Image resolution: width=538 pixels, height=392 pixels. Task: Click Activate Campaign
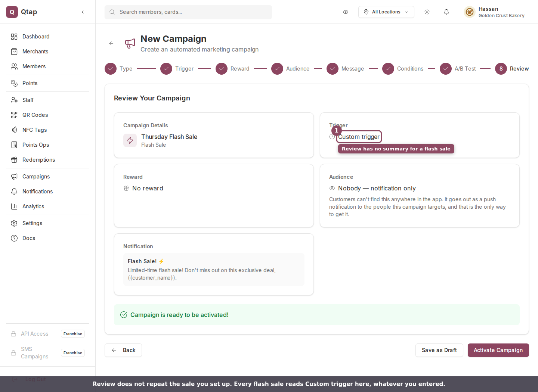498,350
